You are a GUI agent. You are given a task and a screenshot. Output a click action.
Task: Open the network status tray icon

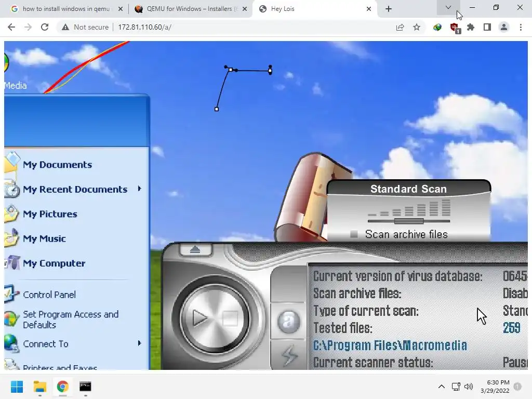(456, 387)
